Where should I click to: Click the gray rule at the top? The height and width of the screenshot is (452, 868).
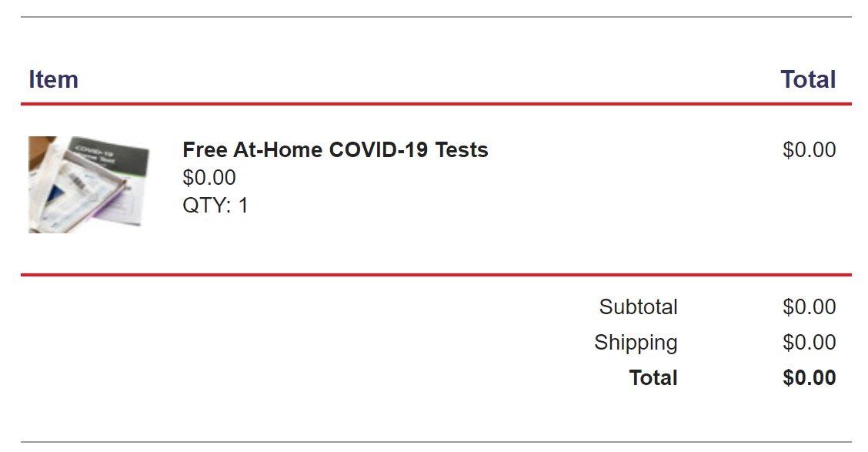[436, 17]
